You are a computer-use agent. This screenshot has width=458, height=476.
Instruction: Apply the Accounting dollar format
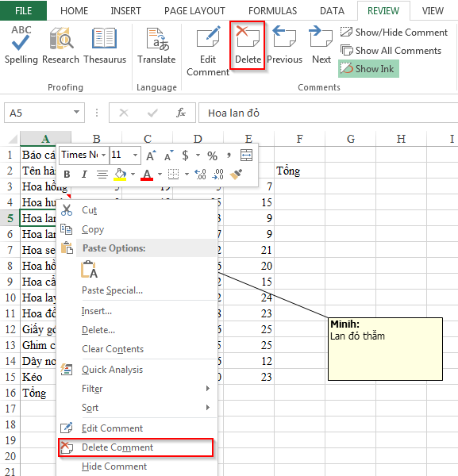coord(185,155)
